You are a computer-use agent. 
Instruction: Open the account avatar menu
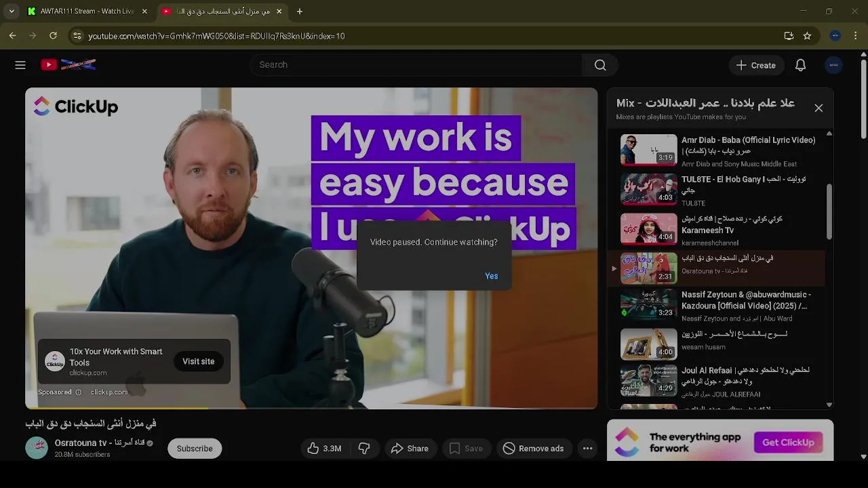pos(833,65)
